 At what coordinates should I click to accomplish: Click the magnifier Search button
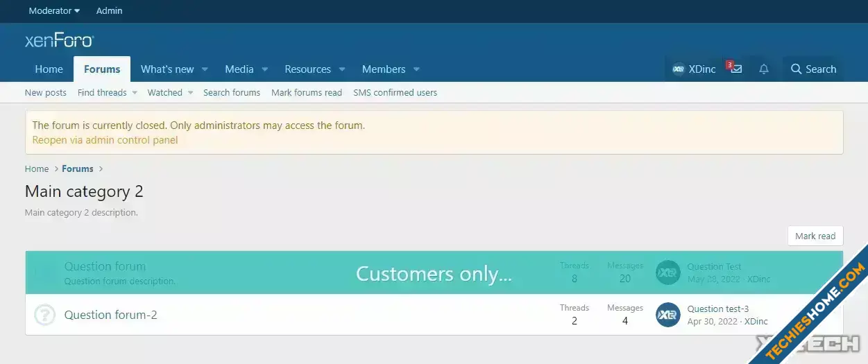(813, 69)
